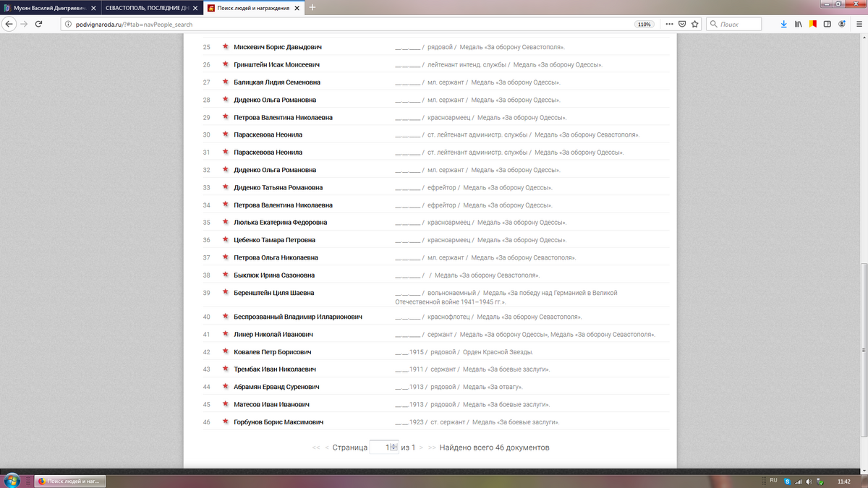
Task: Open the Firefox downloads panel
Action: [784, 24]
